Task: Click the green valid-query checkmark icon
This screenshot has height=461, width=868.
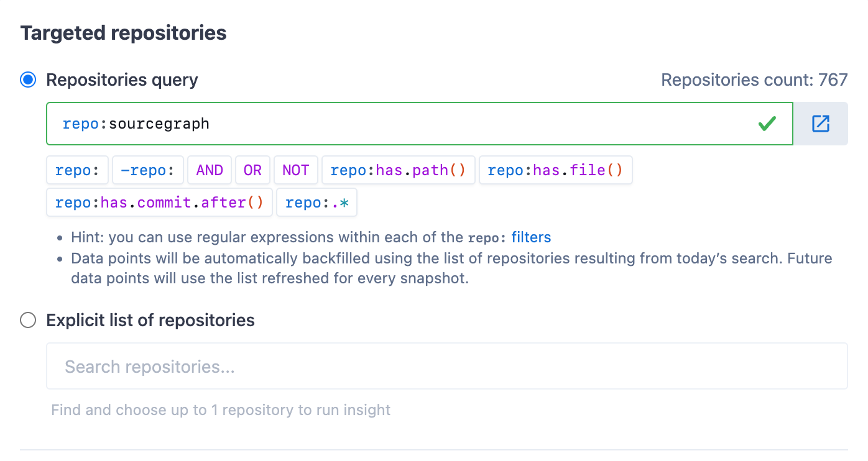Action: tap(767, 124)
